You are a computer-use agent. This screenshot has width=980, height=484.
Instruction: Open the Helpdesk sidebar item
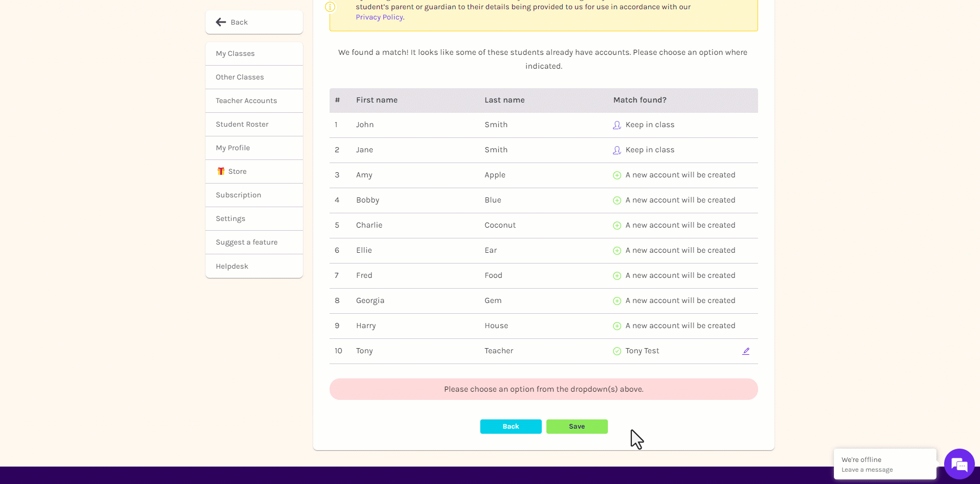254,266
